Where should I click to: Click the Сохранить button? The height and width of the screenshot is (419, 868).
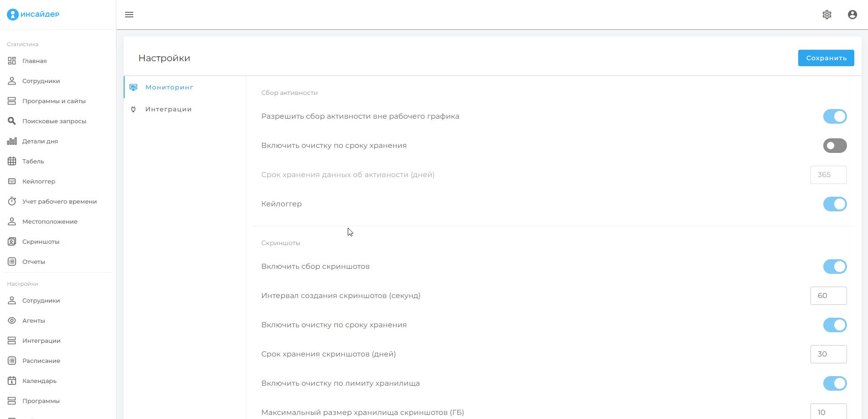826,58
